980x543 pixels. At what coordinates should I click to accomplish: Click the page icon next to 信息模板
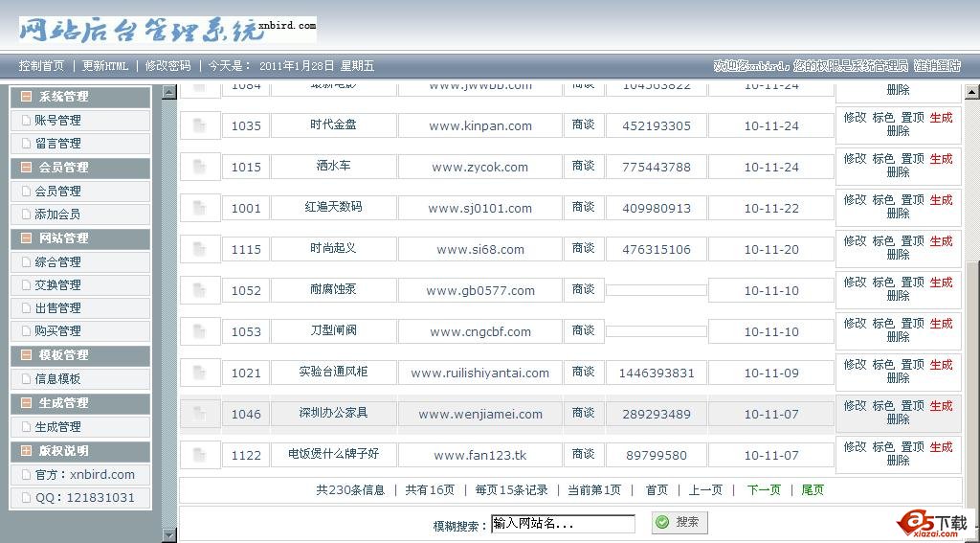(25, 378)
